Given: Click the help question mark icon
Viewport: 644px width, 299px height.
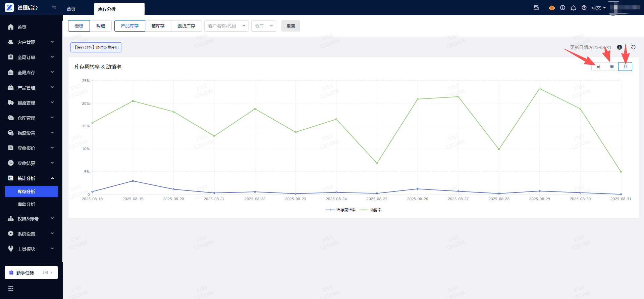Looking at the screenshot, I should point(584,8).
